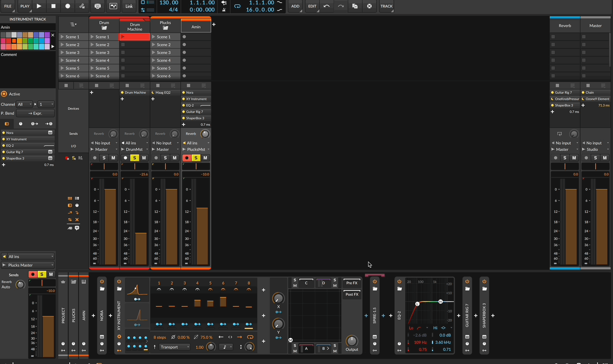This screenshot has height=364, width=613.
Task: Open the scenes list menu icon
Action: tap(73, 25)
